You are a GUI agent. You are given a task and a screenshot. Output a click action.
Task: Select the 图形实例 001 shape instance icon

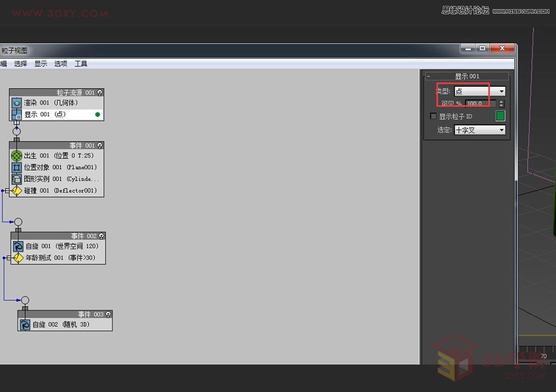click(x=16, y=178)
